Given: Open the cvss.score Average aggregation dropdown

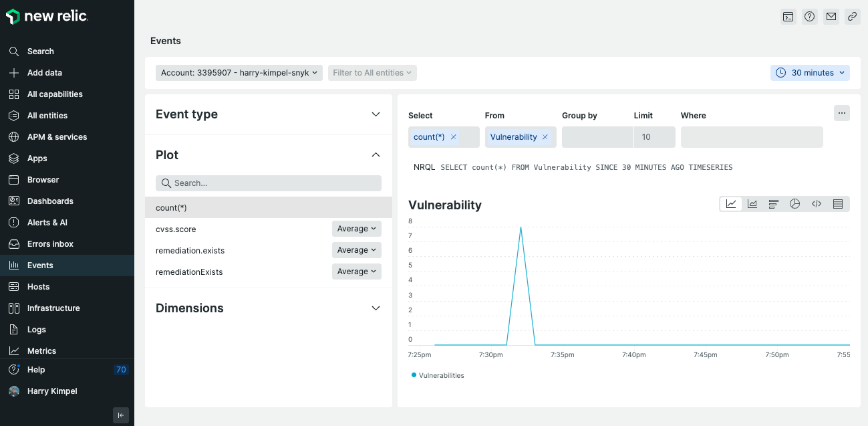Looking at the screenshot, I should coord(356,229).
